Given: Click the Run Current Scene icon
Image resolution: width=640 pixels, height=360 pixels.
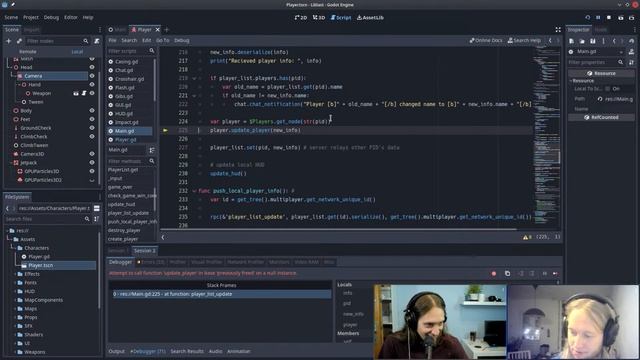Looking at the screenshot, I should (621, 18).
